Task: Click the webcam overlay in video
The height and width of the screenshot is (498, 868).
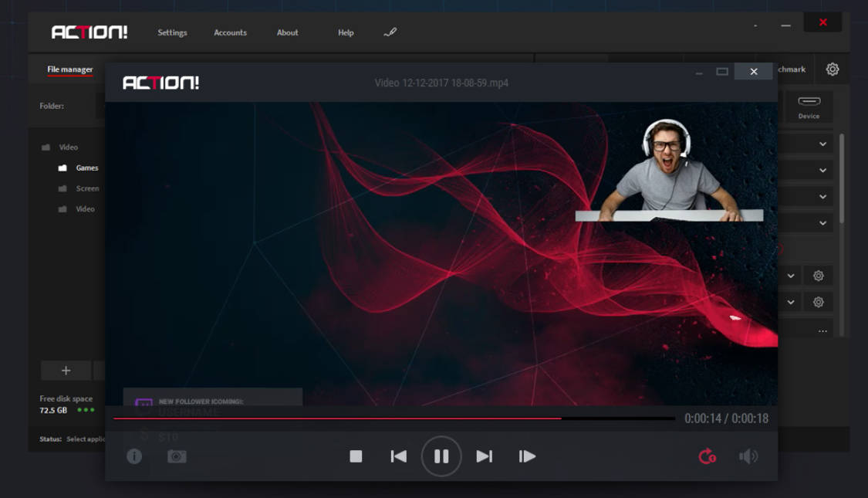Action: tap(669, 170)
